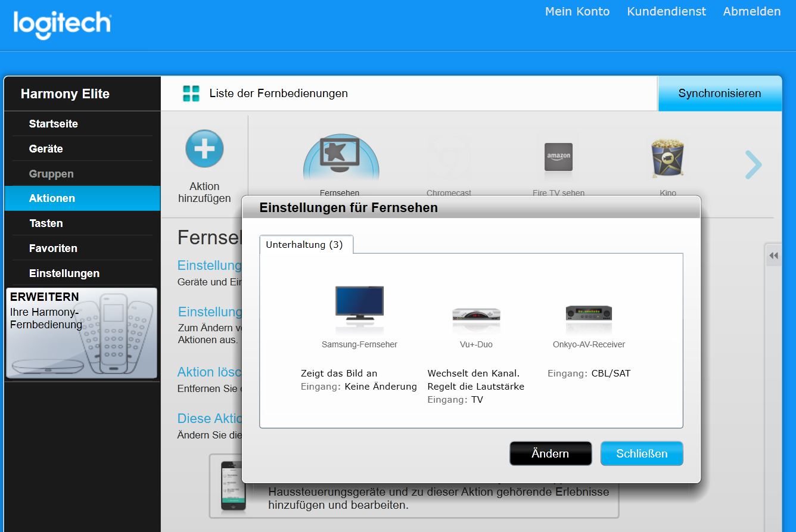Click the Abmelden link
The height and width of the screenshot is (532, 796).
[x=752, y=11]
